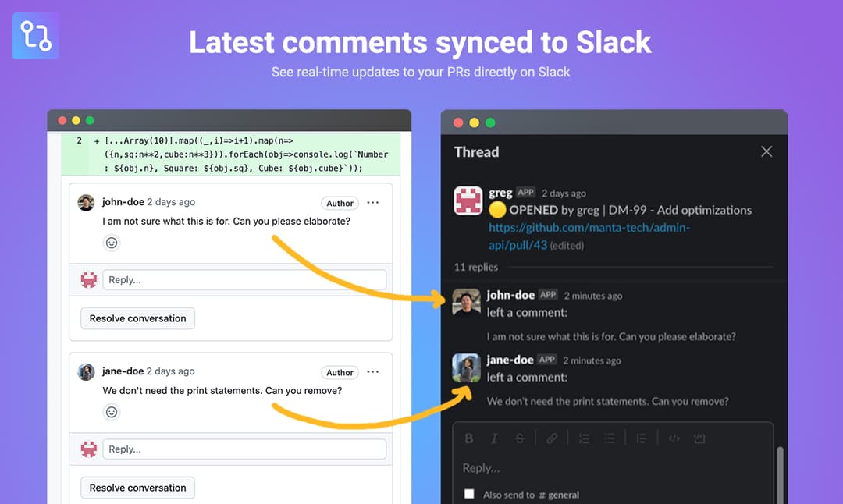Image resolution: width=843 pixels, height=504 pixels.
Task: Click jane-doe's name in the Slack thread
Action: click(x=510, y=360)
